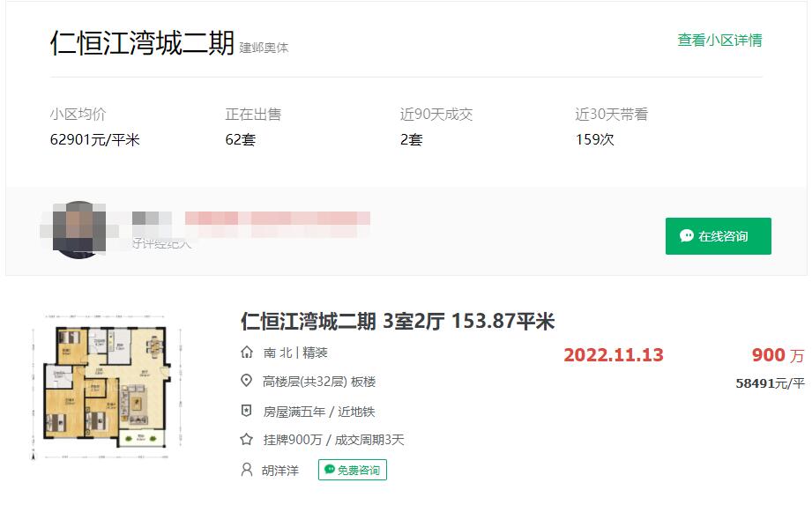Viewport: 812px width, 505px height.
Task: Click the 62套 currently on sale figure
Action: point(241,140)
